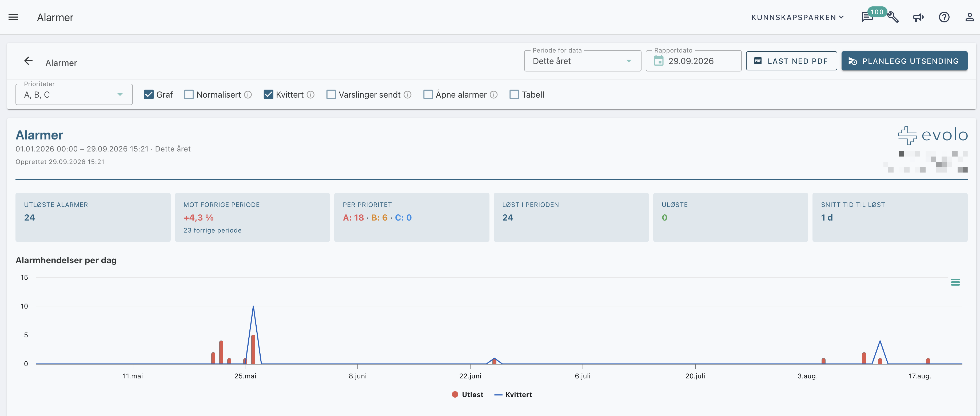Uncheck the Graf checkbox
The width and height of the screenshot is (980, 416).
click(x=149, y=95)
